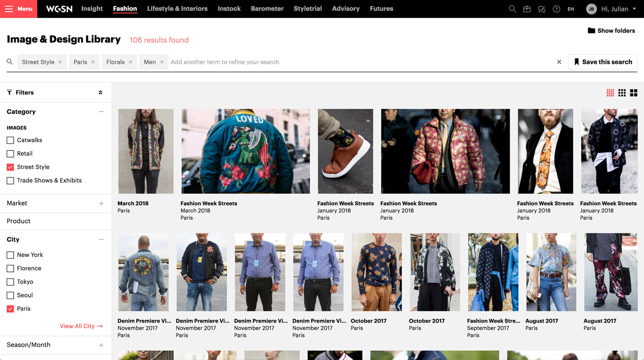The height and width of the screenshot is (360, 644).
Task: Expand the Market filter section
Action: click(101, 204)
